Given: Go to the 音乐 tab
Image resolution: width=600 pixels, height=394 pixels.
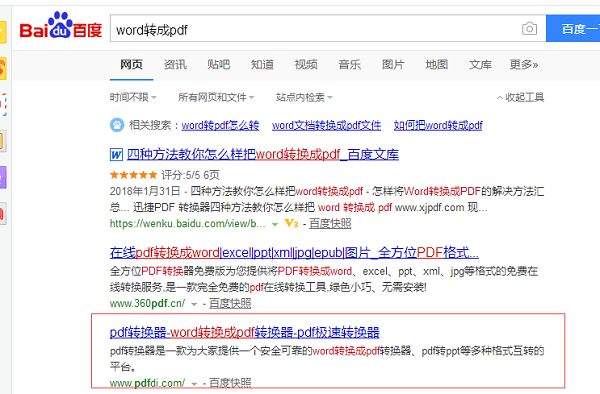Looking at the screenshot, I should tap(349, 65).
